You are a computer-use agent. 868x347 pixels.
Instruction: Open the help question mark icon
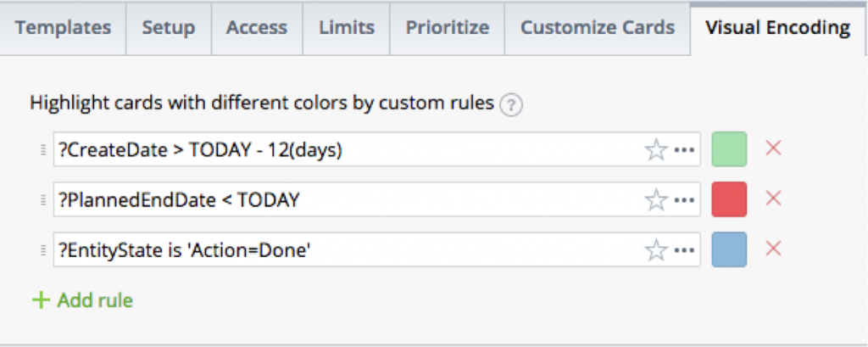511,105
